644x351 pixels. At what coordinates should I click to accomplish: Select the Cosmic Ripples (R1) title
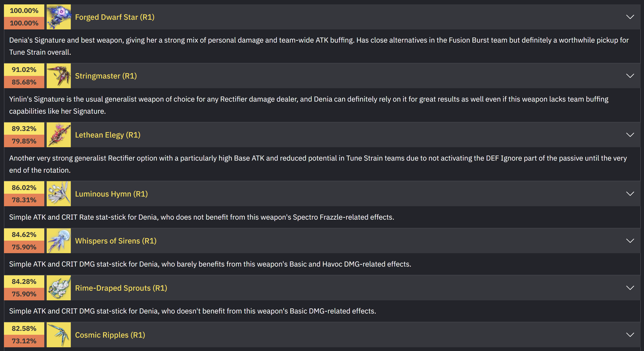(110, 335)
